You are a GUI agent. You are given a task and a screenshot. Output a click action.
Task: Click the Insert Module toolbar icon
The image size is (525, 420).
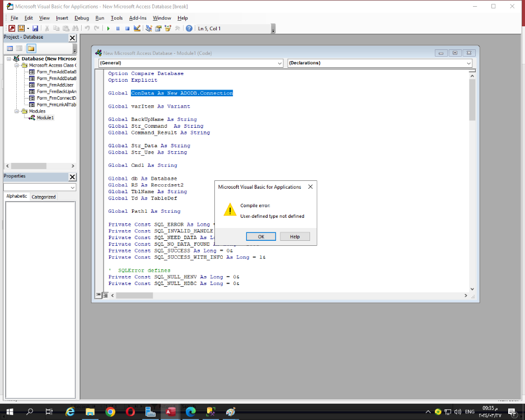point(21,29)
